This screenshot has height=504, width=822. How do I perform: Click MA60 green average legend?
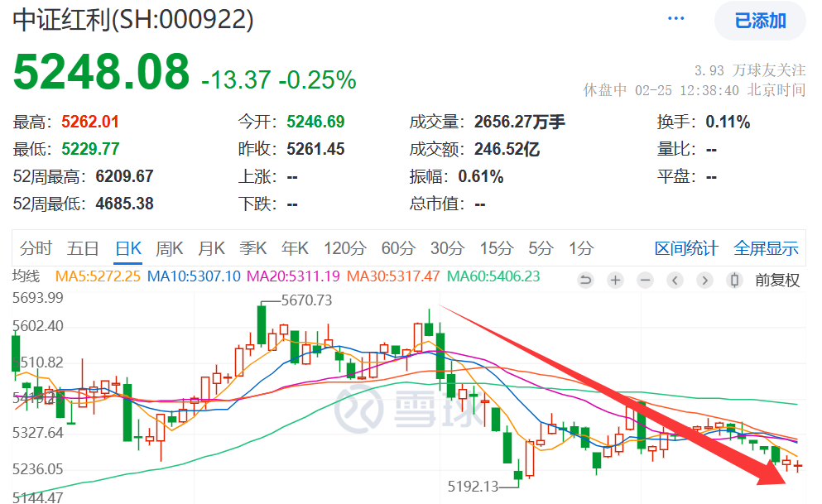[493, 276]
